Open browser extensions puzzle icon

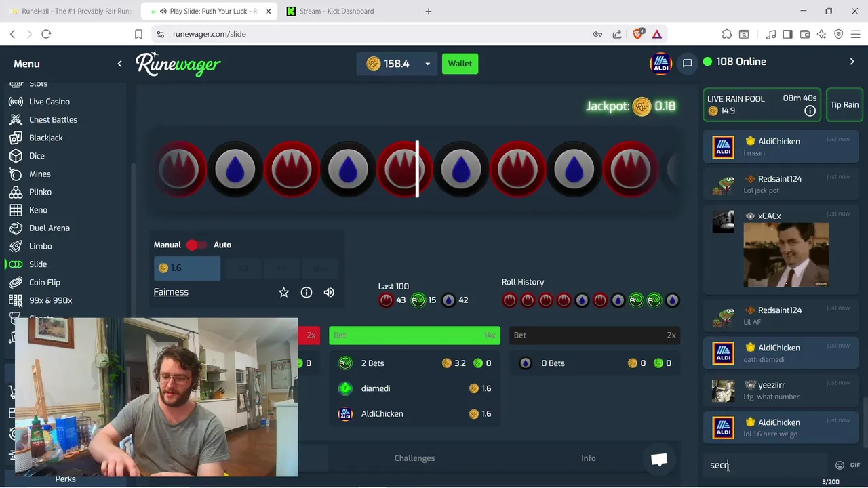[x=727, y=34]
